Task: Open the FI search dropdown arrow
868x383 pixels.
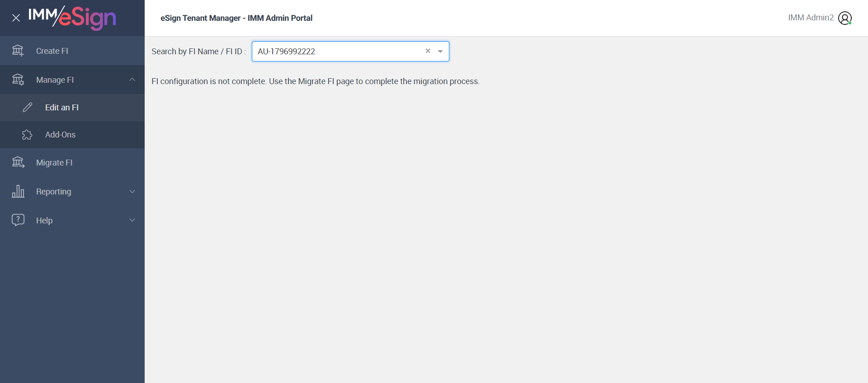Action: (440, 52)
